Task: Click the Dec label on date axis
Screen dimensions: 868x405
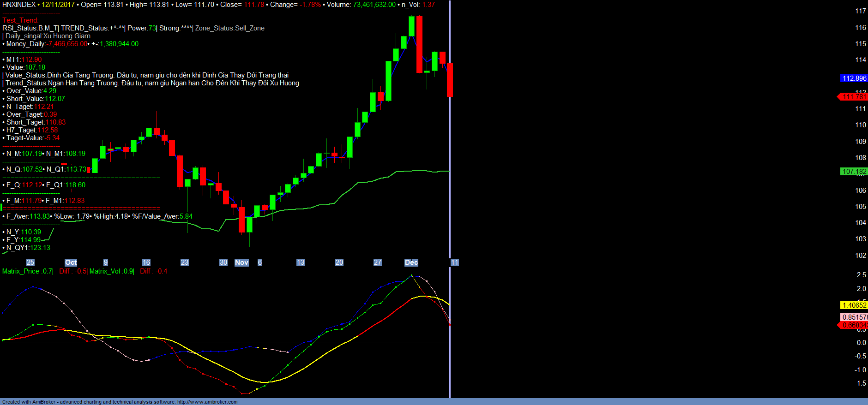Action: pyautogui.click(x=411, y=262)
